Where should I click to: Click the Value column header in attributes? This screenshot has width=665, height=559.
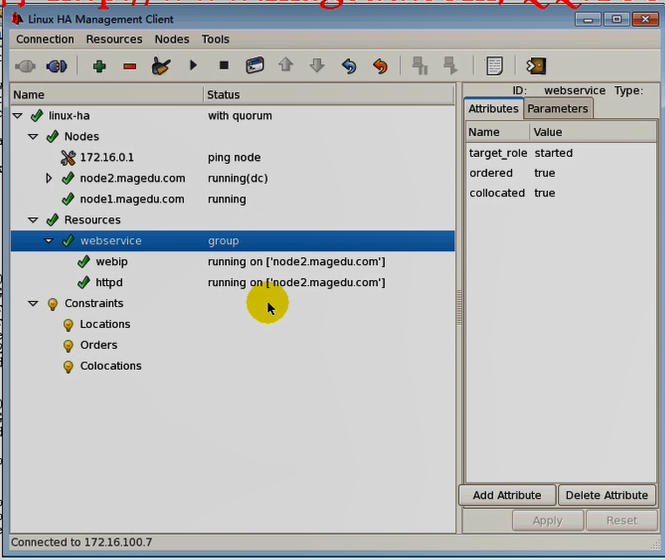pyautogui.click(x=592, y=132)
